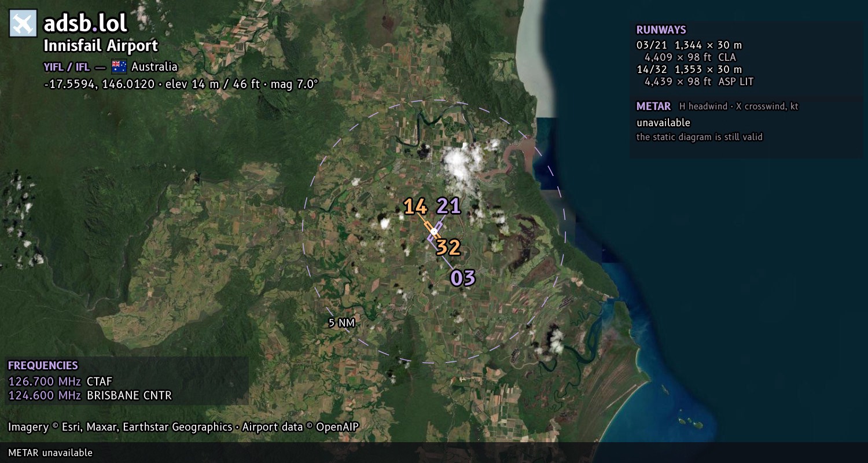Click the headwind crosswind legend text
Image resolution: width=868 pixels, height=463 pixels.
(739, 106)
